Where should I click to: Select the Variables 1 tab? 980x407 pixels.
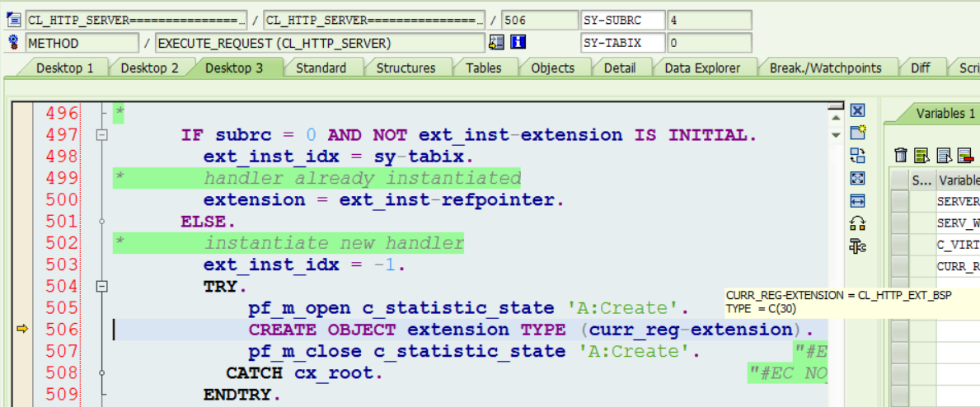[x=945, y=114]
